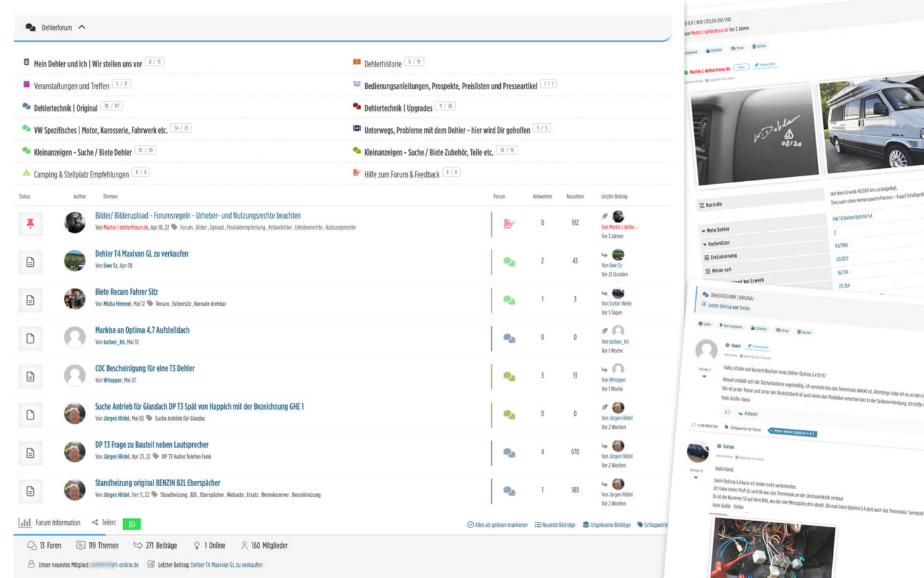Open the Hilfe zum Forum & Feedback forum
This screenshot has height=578, width=924.
(402, 174)
